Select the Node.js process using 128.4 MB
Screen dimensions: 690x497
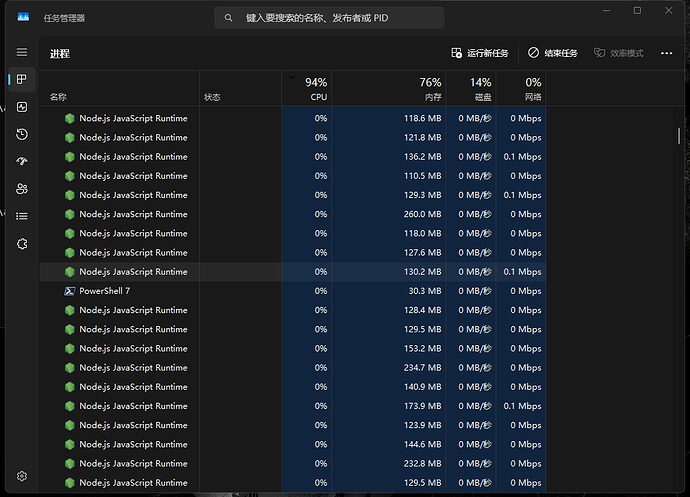pos(293,310)
